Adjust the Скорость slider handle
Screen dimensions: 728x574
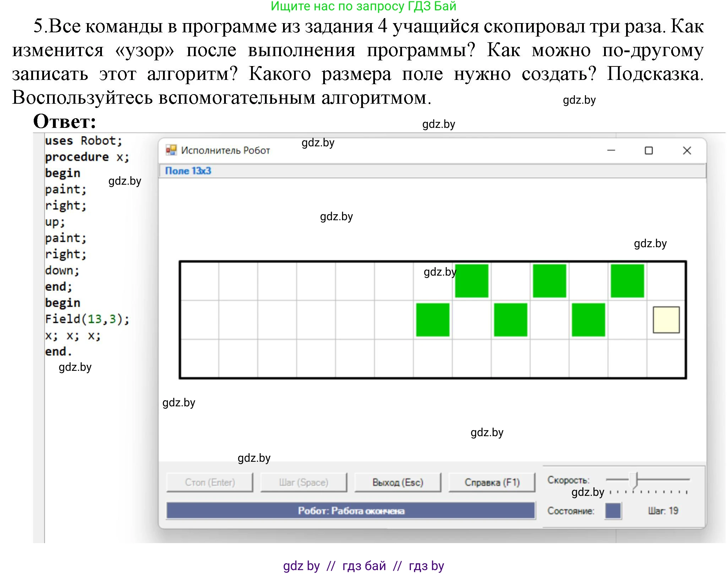click(x=634, y=480)
